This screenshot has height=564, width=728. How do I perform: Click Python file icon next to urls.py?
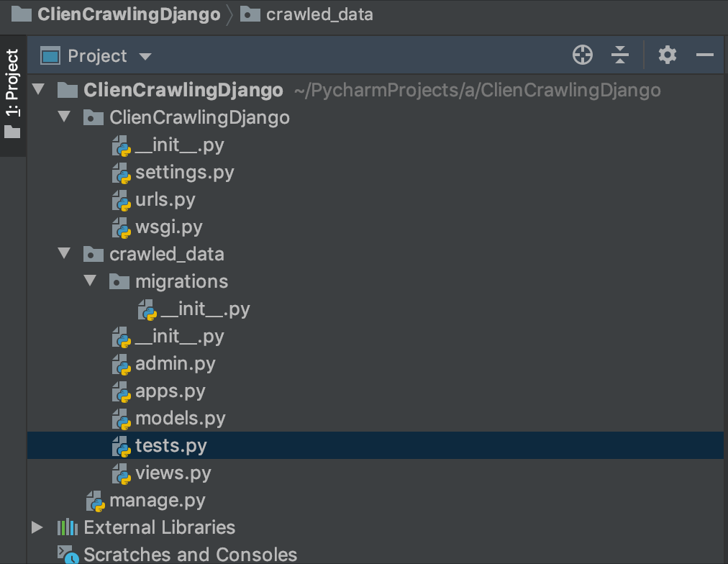tap(122, 201)
